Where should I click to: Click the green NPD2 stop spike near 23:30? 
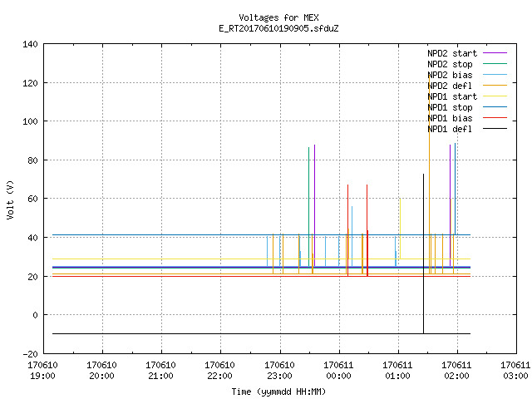[308, 207]
